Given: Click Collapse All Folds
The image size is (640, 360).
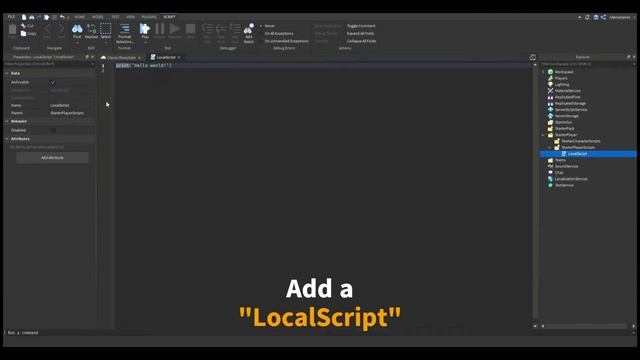Looking at the screenshot, I should point(361,41).
